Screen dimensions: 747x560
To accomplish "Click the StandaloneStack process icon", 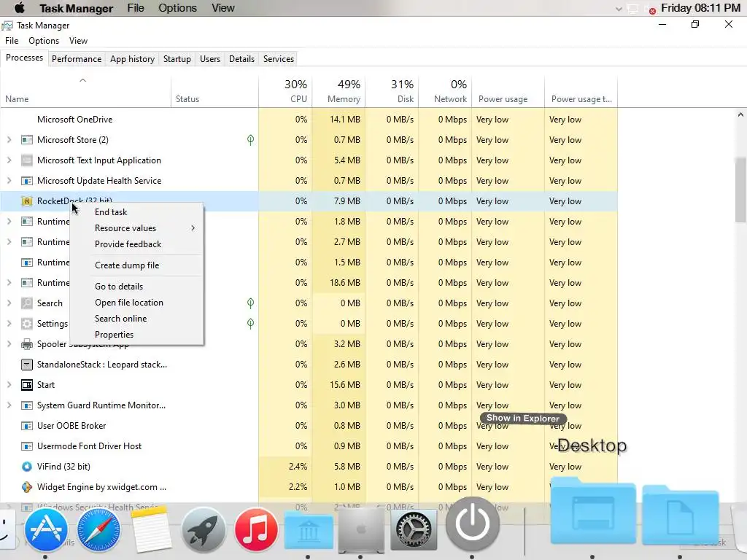I will click(x=27, y=365).
